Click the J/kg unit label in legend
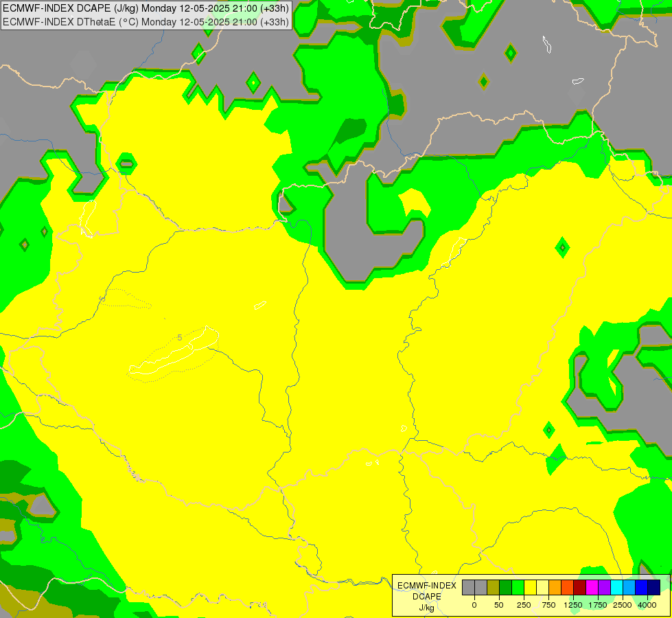 pyautogui.click(x=427, y=608)
